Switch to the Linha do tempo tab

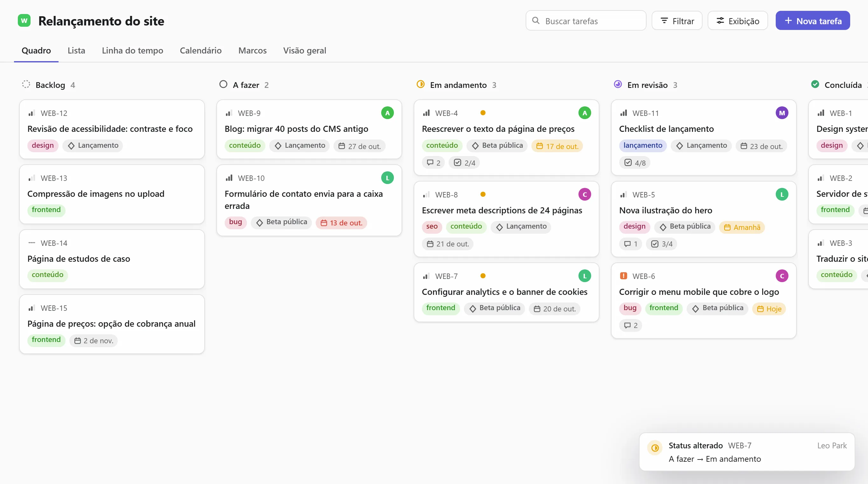132,51
